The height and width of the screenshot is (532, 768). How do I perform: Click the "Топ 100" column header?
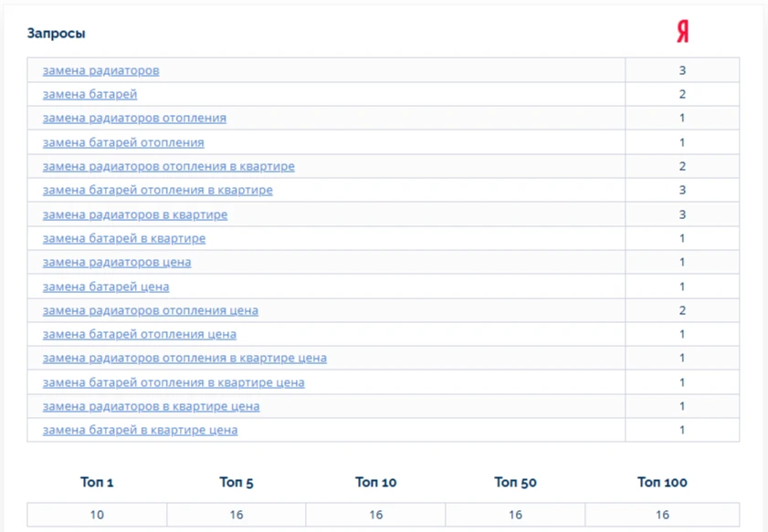pyautogui.click(x=662, y=482)
